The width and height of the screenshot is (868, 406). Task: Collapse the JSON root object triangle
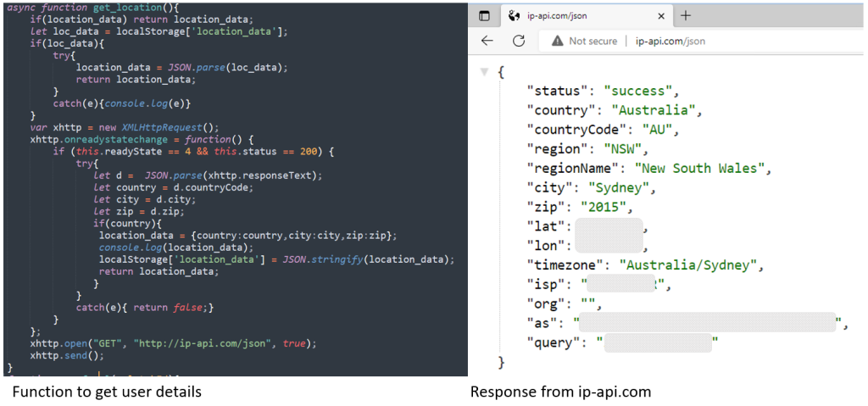point(484,71)
